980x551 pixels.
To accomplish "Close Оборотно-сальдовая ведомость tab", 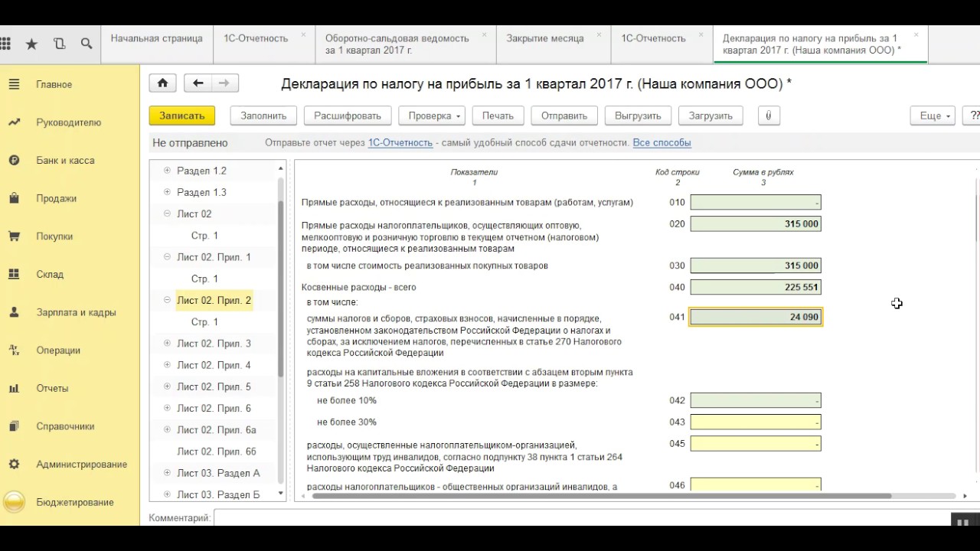I will tap(485, 35).
